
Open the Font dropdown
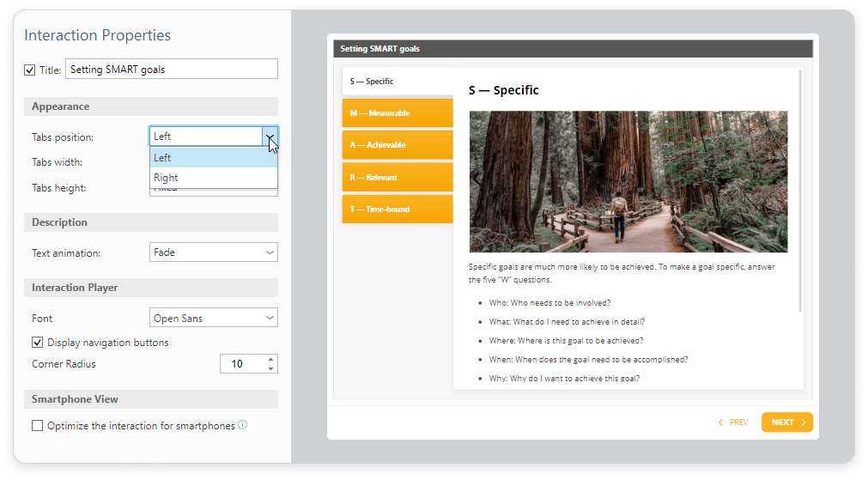213,319
